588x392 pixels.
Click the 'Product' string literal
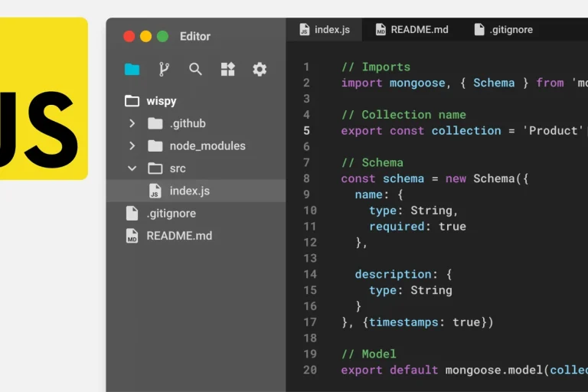(x=553, y=131)
